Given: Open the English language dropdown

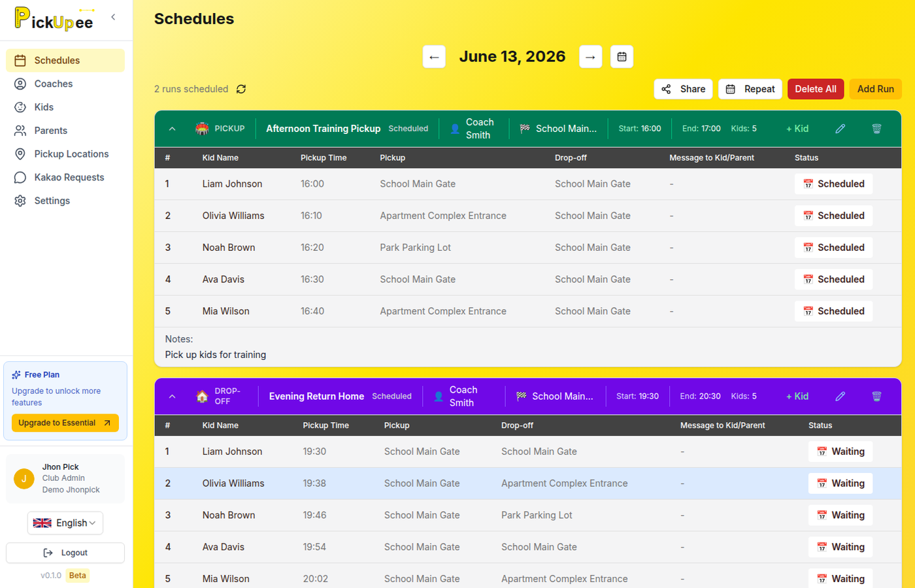Looking at the screenshot, I should [65, 523].
